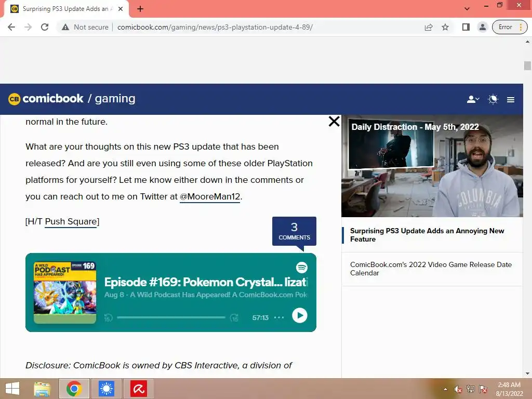This screenshot has height=399, width=532.
Task: Bookmark this page with the star icon
Action: (445, 27)
